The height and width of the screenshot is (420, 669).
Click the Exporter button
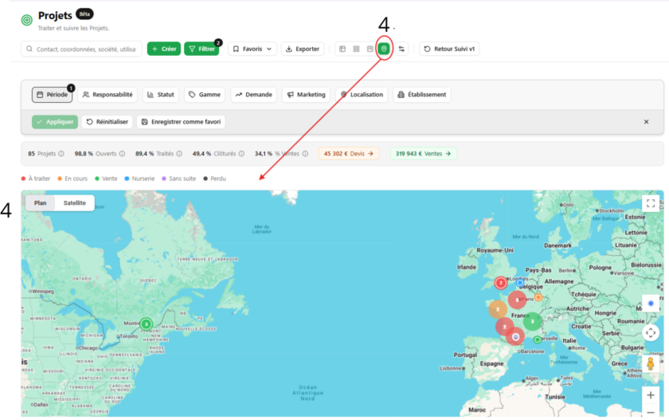303,49
